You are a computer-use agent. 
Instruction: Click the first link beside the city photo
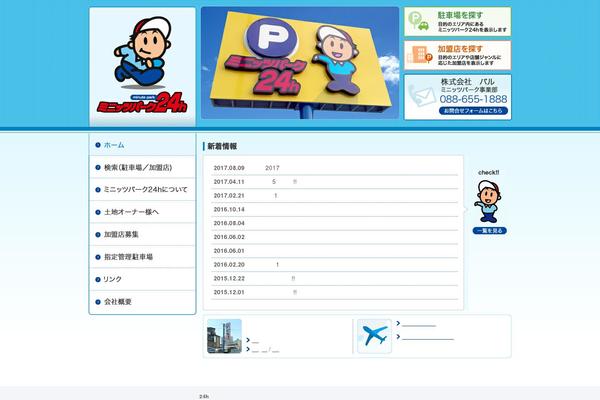tap(253, 340)
